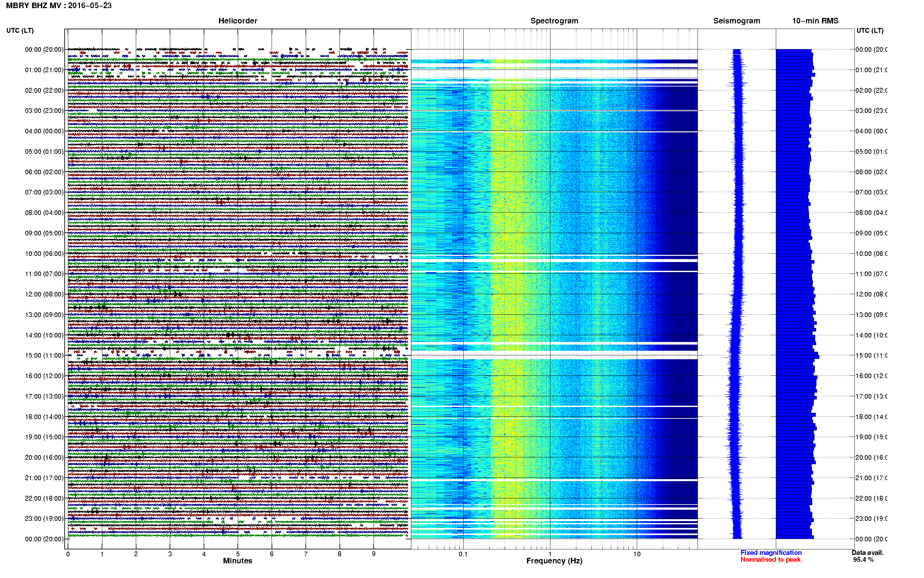924x578 pixels.
Task: Click Frequency axis tick label 0.1
Action: pyautogui.click(x=463, y=554)
